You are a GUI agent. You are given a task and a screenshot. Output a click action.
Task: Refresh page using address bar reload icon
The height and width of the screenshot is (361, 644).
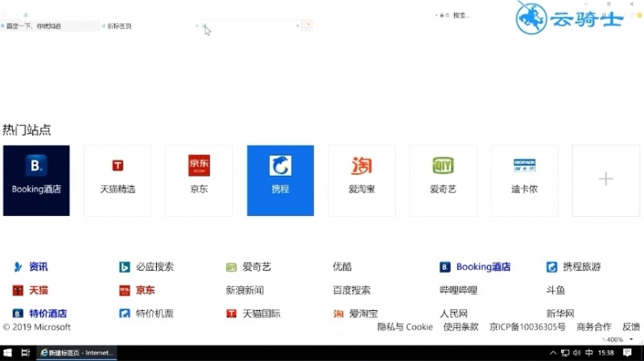[447, 15]
